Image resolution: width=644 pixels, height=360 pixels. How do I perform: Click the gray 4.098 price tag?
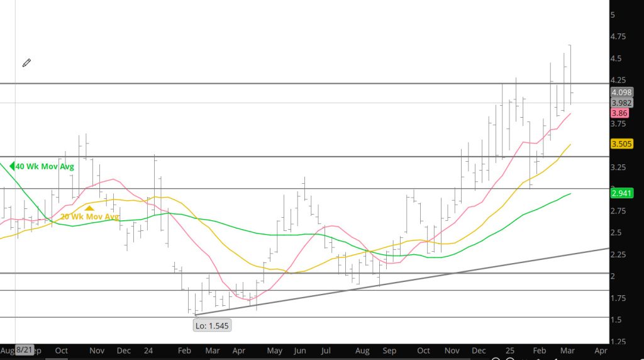[621, 92]
